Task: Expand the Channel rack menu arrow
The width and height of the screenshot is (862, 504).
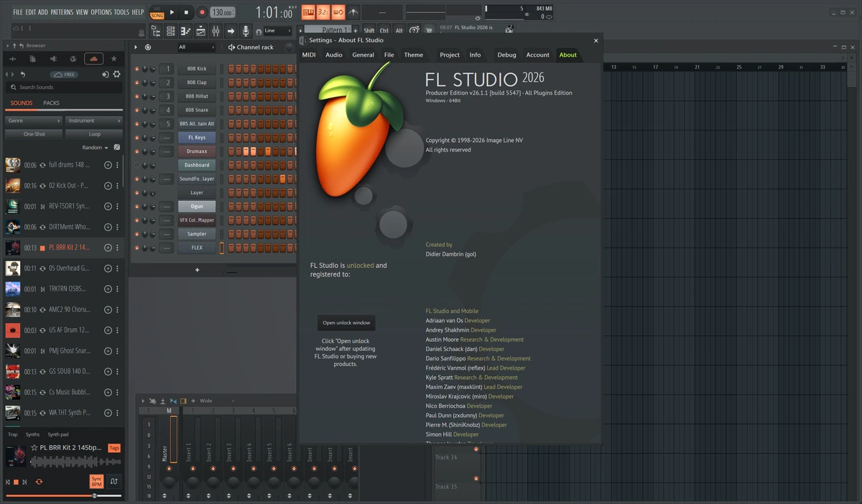Action: pos(135,47)
